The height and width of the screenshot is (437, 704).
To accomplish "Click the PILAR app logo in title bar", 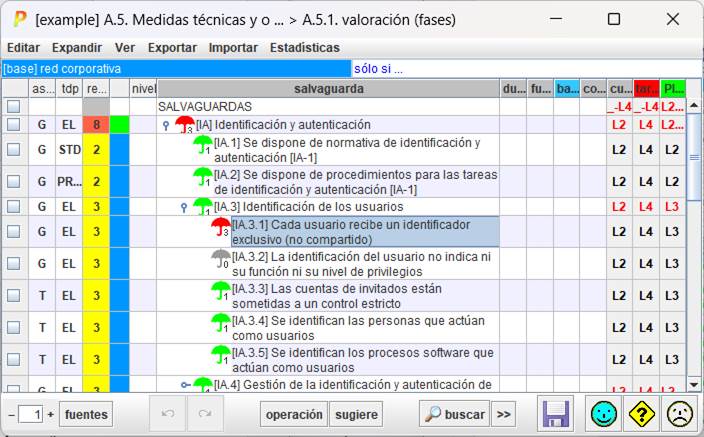I will (19, 19).
